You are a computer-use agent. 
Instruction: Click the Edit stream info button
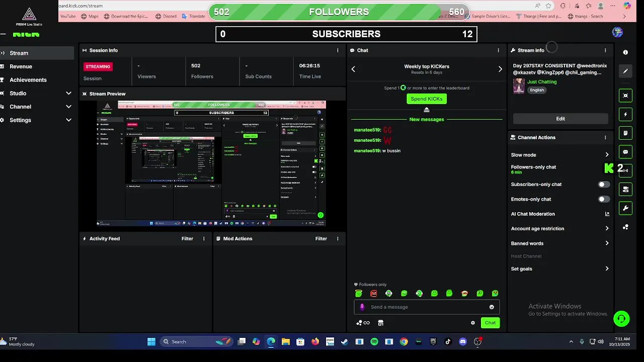click(x=560, y=119)
